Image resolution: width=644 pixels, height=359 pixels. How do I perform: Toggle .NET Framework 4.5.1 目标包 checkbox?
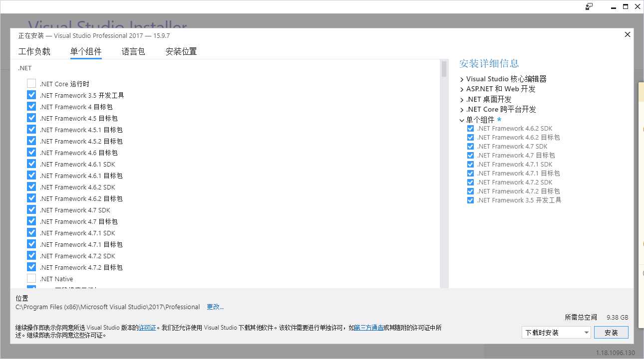tap(31, 129)
